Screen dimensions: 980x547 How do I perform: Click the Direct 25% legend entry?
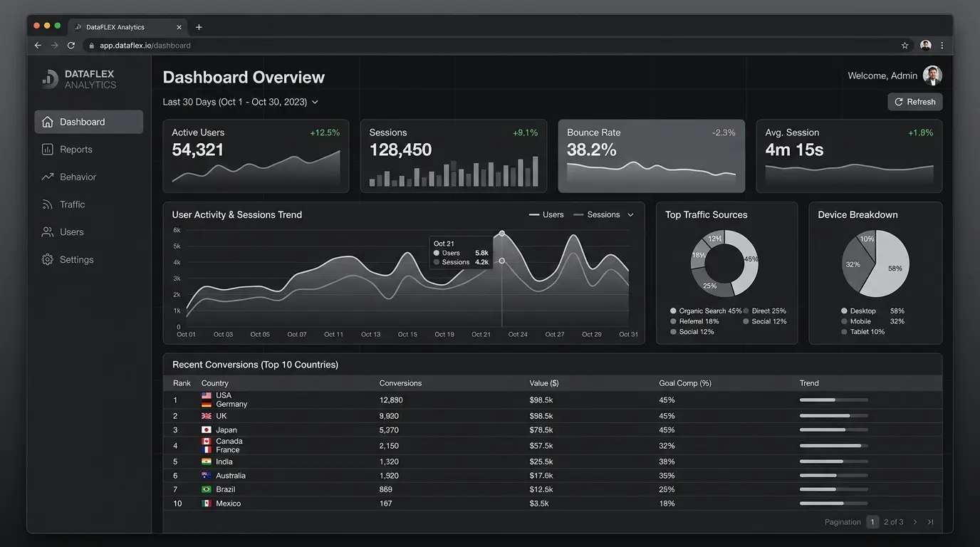[764, 311]
